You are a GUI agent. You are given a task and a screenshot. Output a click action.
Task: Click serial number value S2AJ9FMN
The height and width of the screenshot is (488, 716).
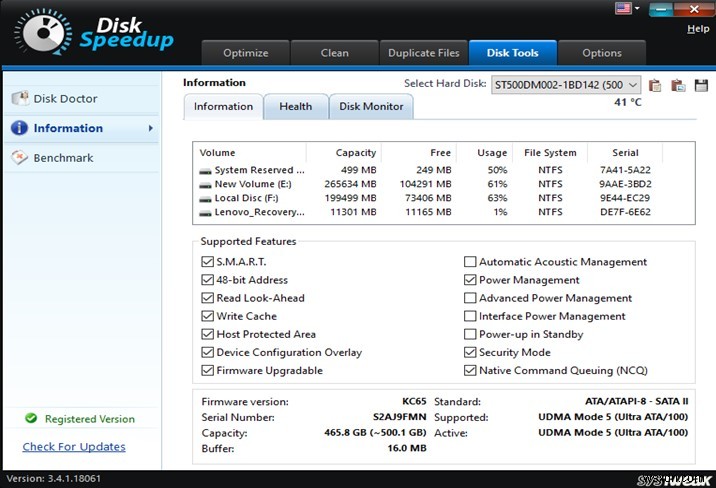pos(400,417)
